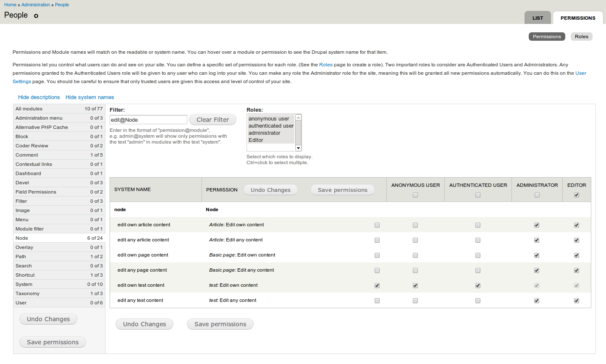The height and width of the screenshot is (364, 606).
Task: Check authenticated user for edit any page content
Action: coord(478,270)
